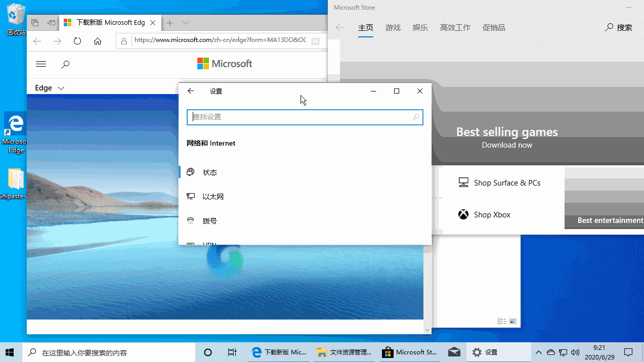Screen dimensions: 644x362
Task: Go back in the Settings window
Action: (x=191, y=91)
